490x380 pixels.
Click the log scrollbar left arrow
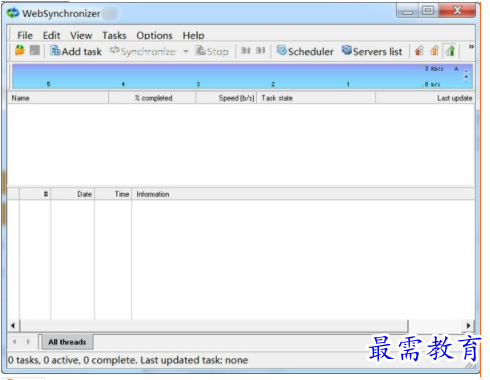click(13, 326)
